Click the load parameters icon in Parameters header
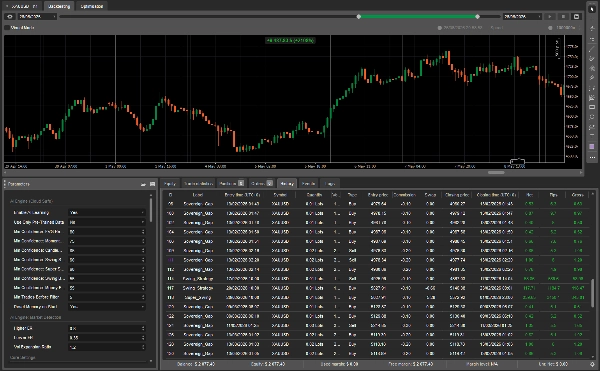The height and width of the screenshot is (371, 600). tap(143, 184)
